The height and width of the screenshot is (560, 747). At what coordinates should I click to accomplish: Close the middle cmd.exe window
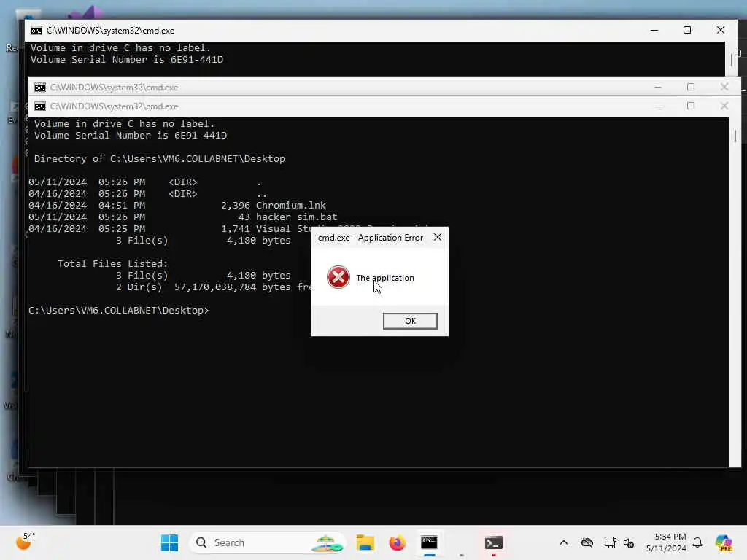pyautogui.click(x=724, y=87)
